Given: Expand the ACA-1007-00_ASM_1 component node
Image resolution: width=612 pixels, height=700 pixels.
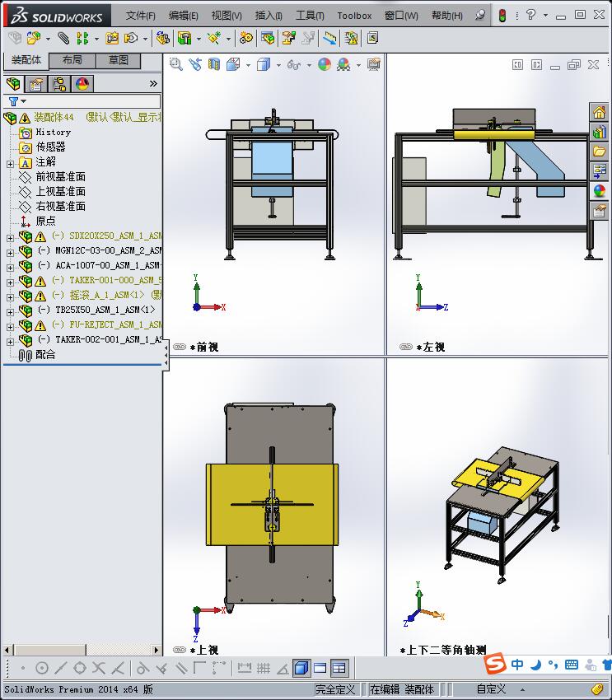Looking at the screenshot, I should [x=10, y=268].
